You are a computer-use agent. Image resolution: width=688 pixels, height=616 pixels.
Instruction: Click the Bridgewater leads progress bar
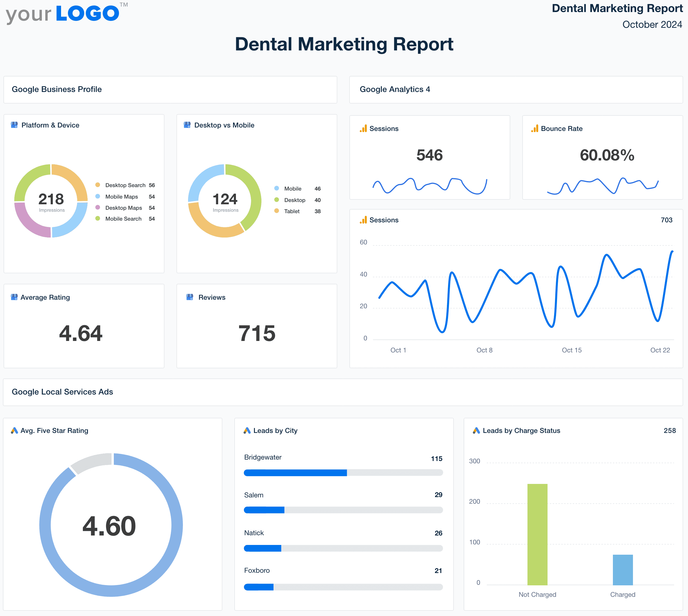coord(343,473)
